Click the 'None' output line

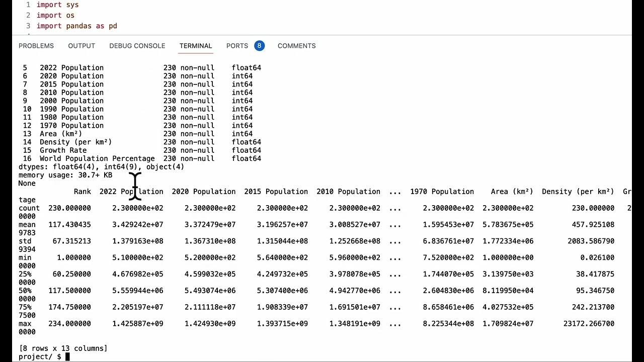point(27,184)
